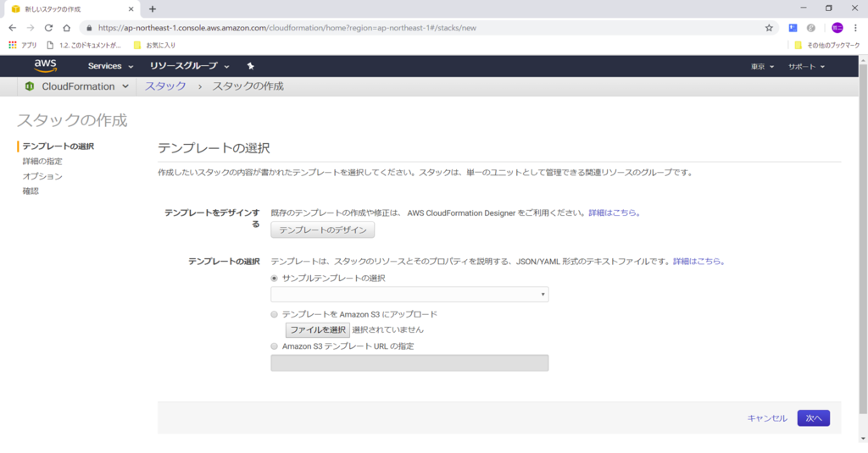The height and width of the screenshot is (453, 868).
Task: Click the browser home icon
Action: tap(66, 28)
